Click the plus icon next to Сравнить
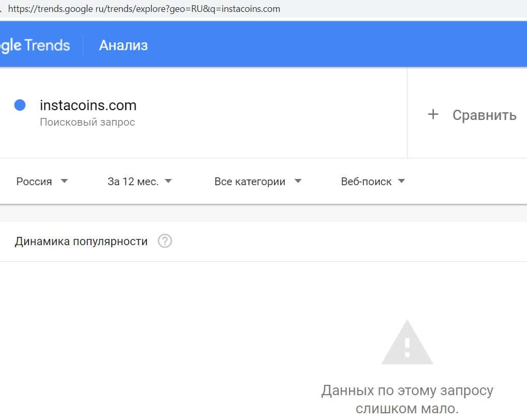527x420 pixels. click(433, 114)
